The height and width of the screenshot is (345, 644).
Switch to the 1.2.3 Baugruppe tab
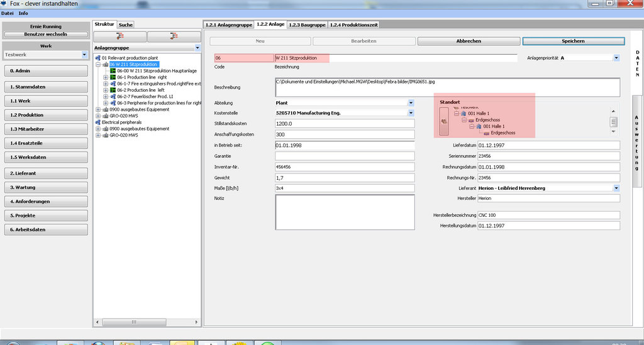(x=307, y=25)
